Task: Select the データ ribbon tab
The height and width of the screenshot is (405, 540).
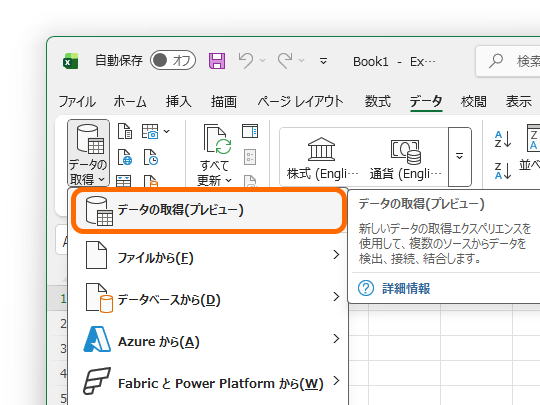Action: click(x=426, y=102)
